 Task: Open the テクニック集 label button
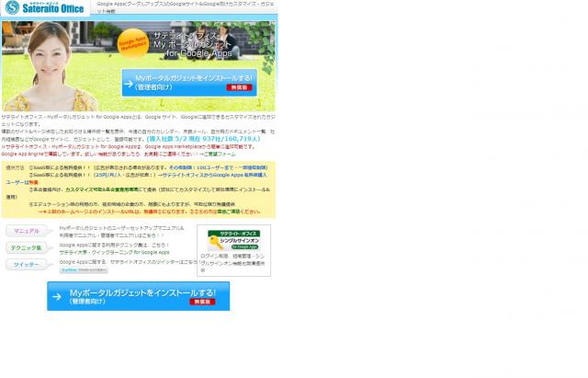(x=28, y=248)
